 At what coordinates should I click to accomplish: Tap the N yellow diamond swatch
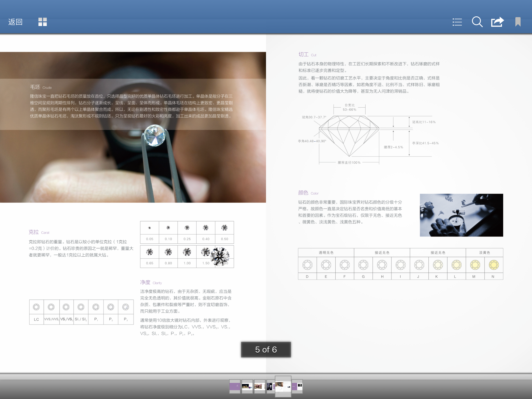point(494,265)
